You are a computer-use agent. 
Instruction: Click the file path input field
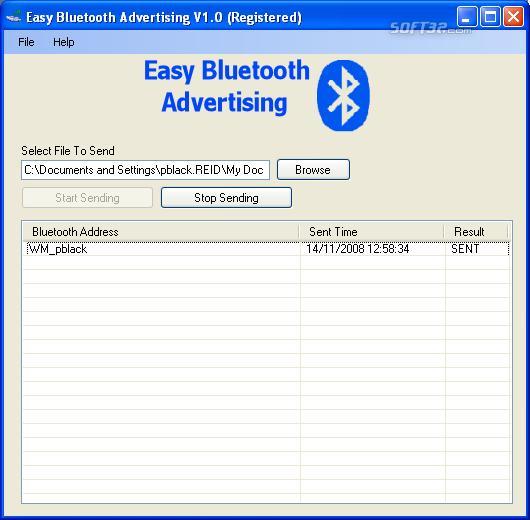pyautogui.click(x=145, y=170)
